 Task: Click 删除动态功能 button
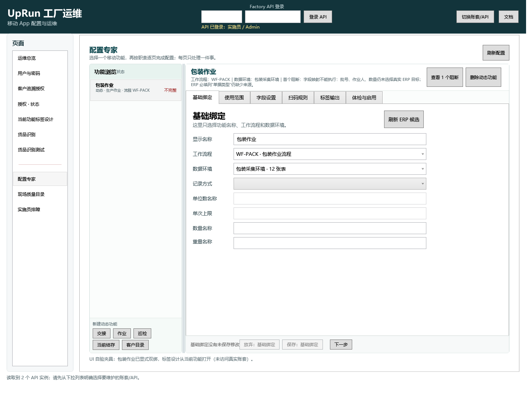(x=483, y=77)
